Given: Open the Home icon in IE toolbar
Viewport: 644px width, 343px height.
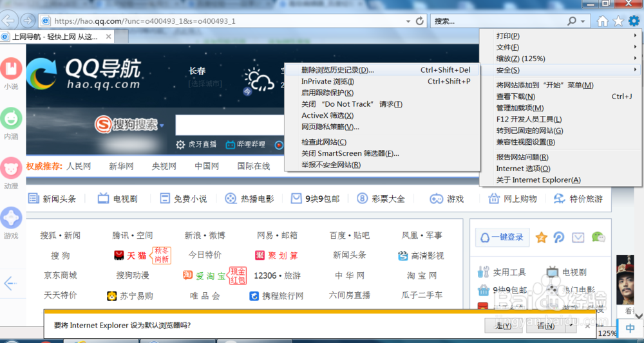Looking at the screenshot, I should click(x=603, y=21).
